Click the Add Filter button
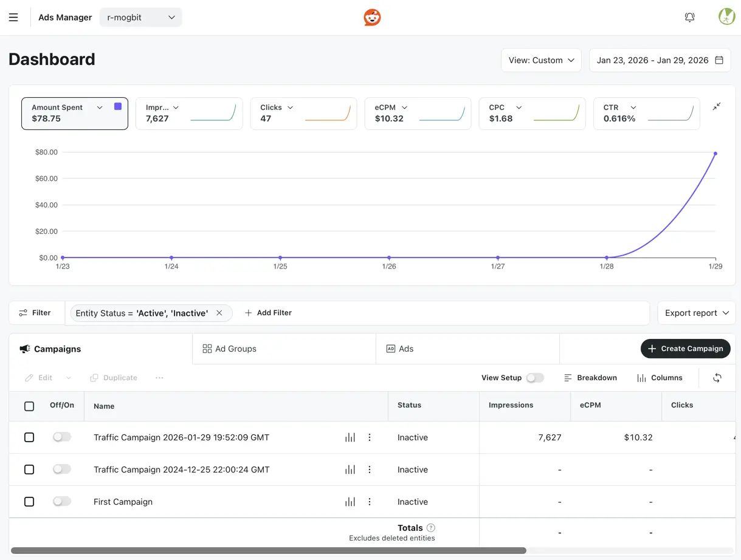Viewport: 741px width, 560px height. pyautogui.click(x=268, y=313)
